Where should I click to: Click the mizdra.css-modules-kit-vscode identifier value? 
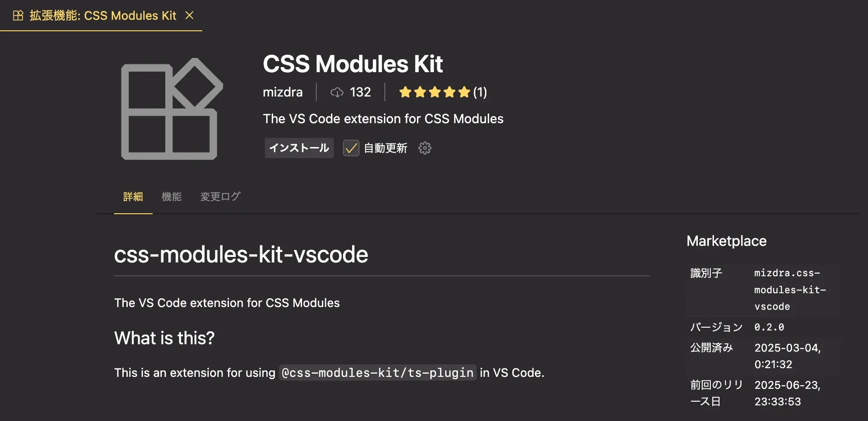(x=789, y=290)
